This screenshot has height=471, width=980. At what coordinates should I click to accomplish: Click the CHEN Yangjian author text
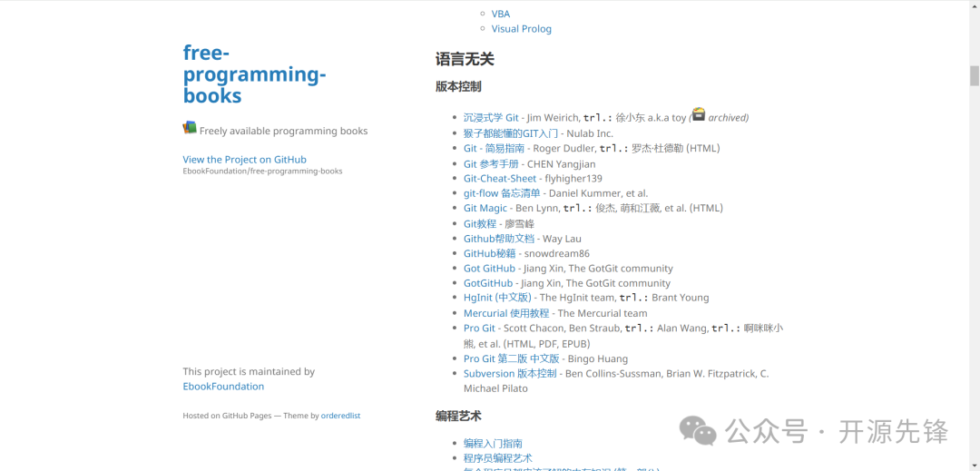pos(562,163)
